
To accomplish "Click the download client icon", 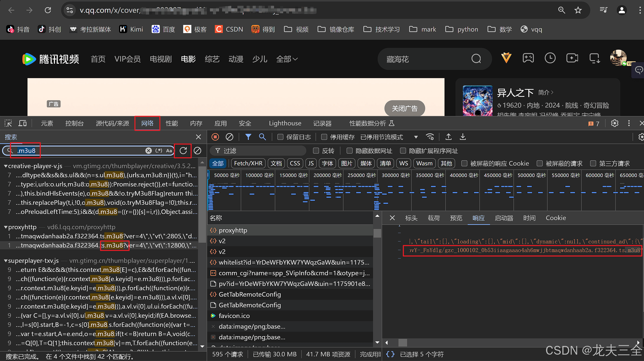I will point(595,58).
